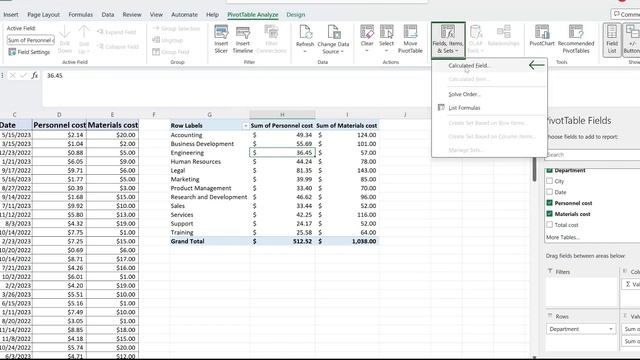640x360 pixels.
Task: Refresh the PivotTable data
Action: (x=305, y=36)
